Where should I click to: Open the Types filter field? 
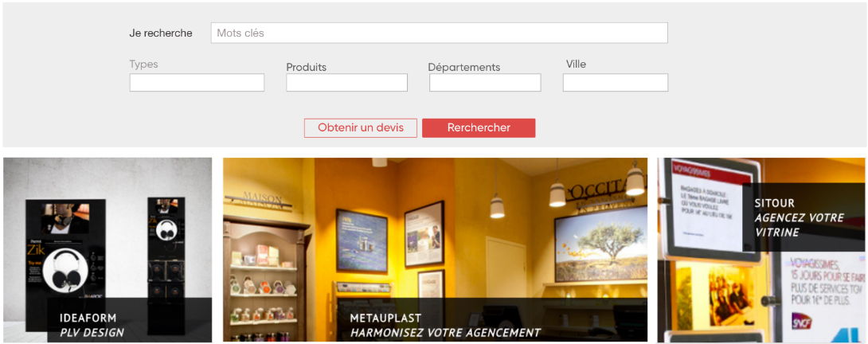tap(197, 83)
